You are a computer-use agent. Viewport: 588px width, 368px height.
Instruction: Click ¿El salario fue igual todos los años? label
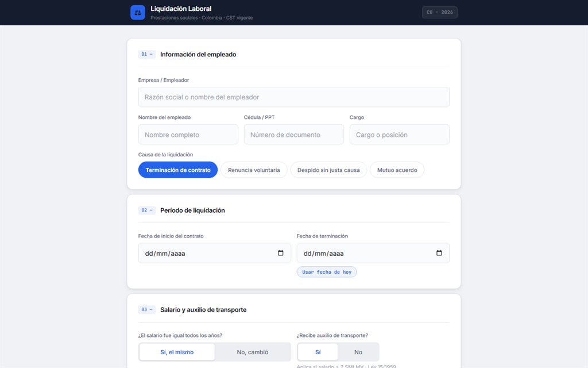(180, 335)
